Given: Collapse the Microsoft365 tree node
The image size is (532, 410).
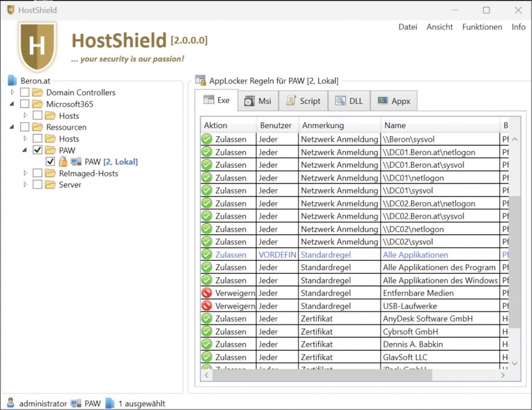Looking at the screenshot, I should pos(12,104).
